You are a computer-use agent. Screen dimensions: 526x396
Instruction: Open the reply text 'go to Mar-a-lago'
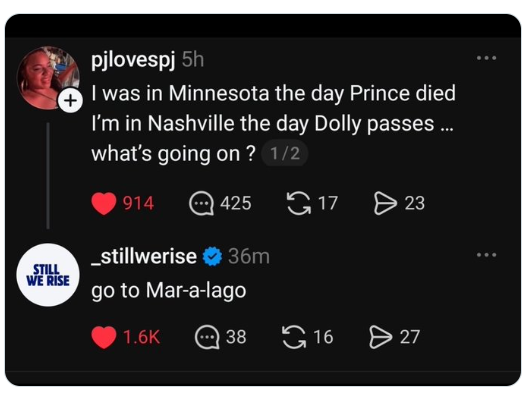point(169,290)
